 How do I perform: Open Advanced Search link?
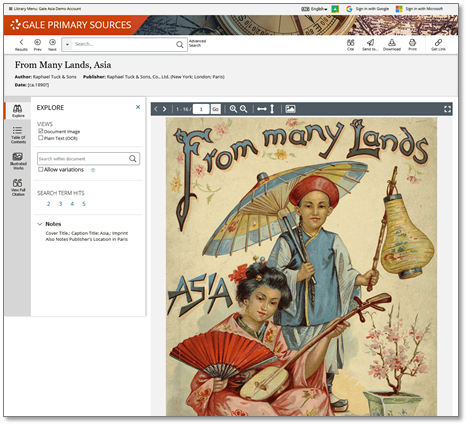(197, 43)
